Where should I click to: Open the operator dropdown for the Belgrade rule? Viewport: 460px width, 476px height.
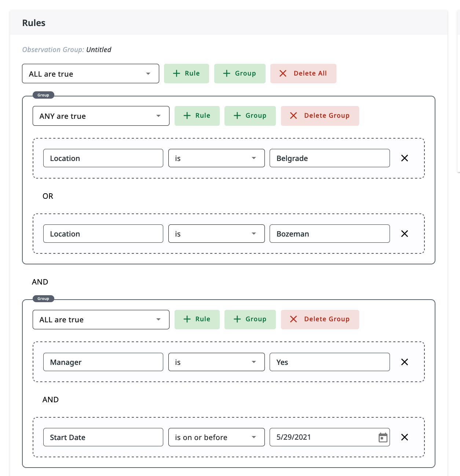tap(216, 158)
